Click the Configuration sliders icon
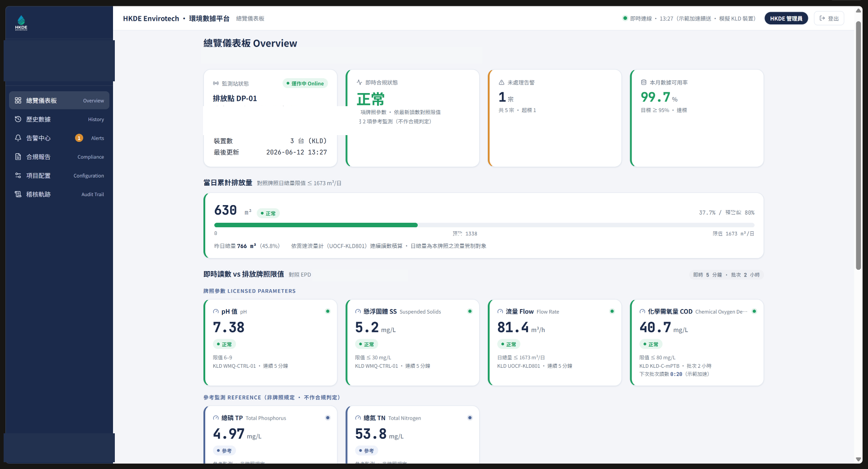The width and height of the screenshot is (868, 469). (18, 175)
